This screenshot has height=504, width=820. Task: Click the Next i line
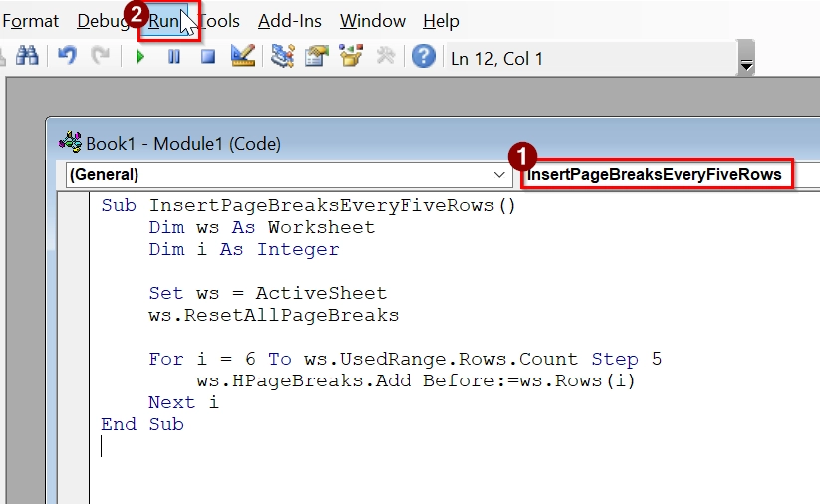coord(183,402)
